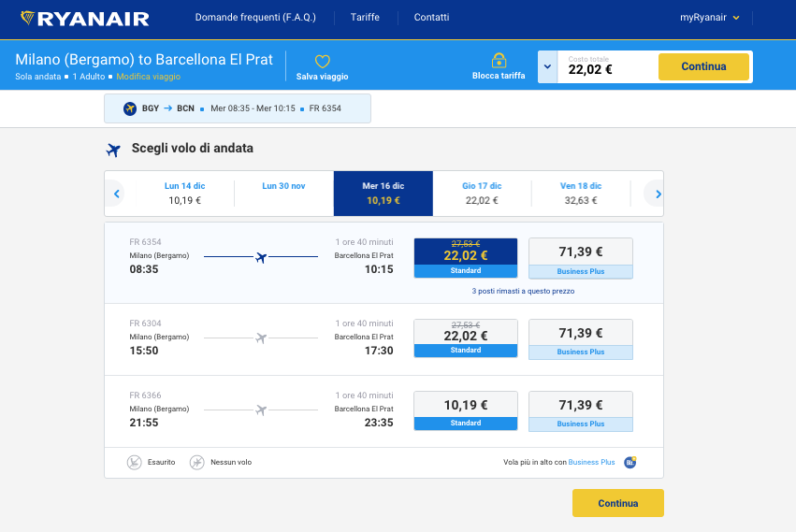Open the Contatti menu item
796x532 pixels.
tap(431, 17)
